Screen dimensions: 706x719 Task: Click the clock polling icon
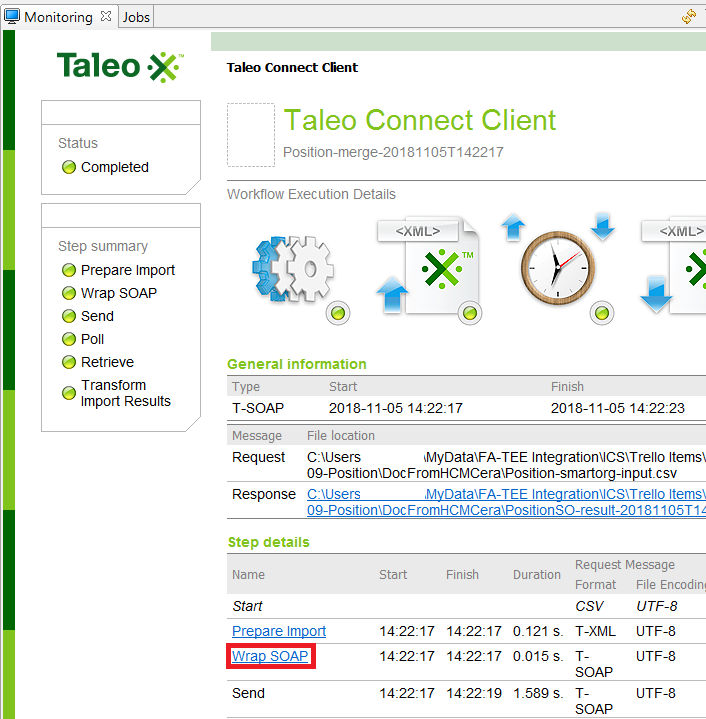click(557, 268)
